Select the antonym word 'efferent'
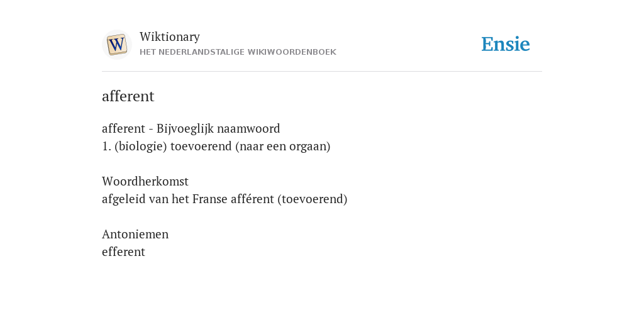644x322 pixels. [123, 252]
